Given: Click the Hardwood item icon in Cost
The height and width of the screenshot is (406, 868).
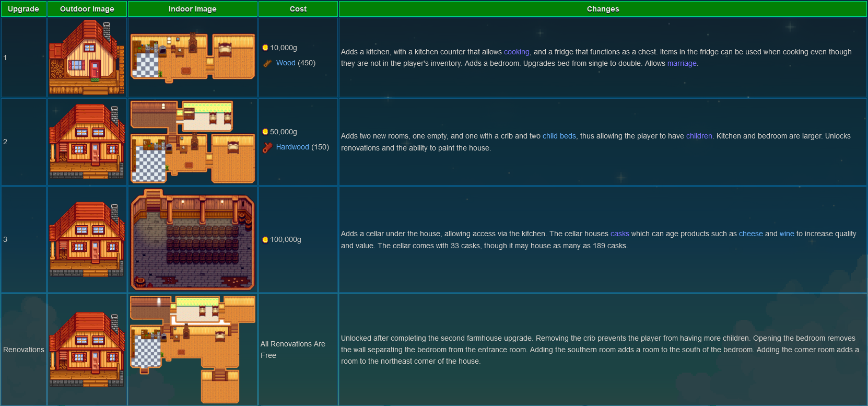Looking at the screenshot, I should pyautogui.click(x=267, y=147).
